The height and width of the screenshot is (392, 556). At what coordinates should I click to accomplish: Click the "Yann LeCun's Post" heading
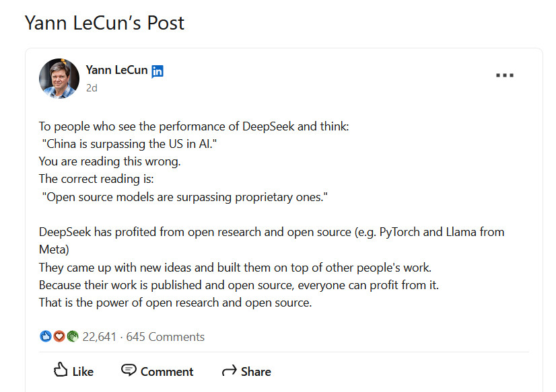point(104,23)
